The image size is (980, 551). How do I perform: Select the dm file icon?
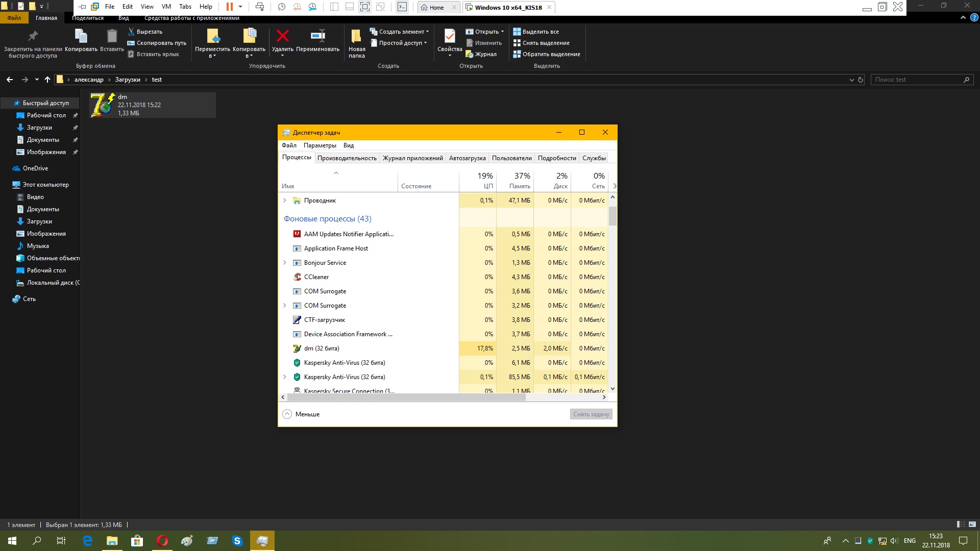click(x=103, y=105)
